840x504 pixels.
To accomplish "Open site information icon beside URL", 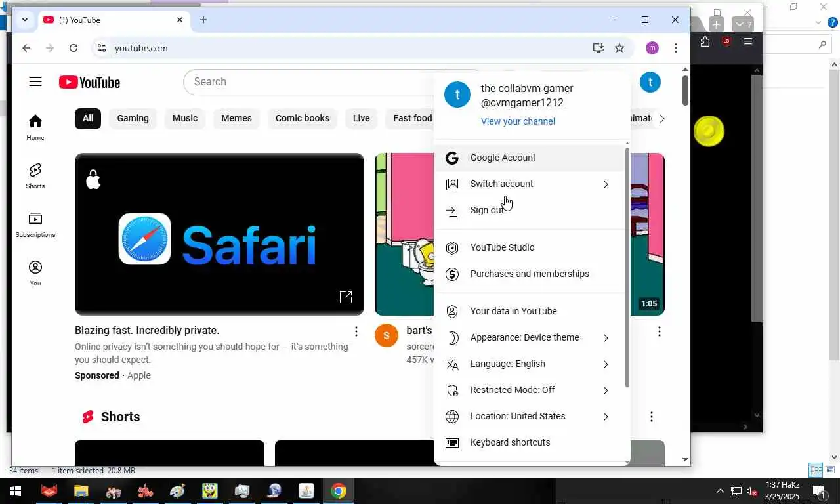I will 100,48.
